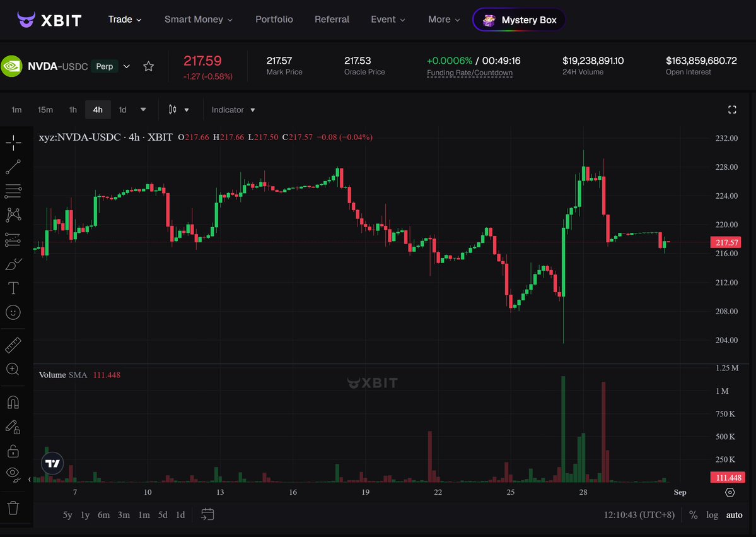This screenshot has height=537, width=756.
Task: Toggle percent scale mode
Action: (x=694, y=515)
